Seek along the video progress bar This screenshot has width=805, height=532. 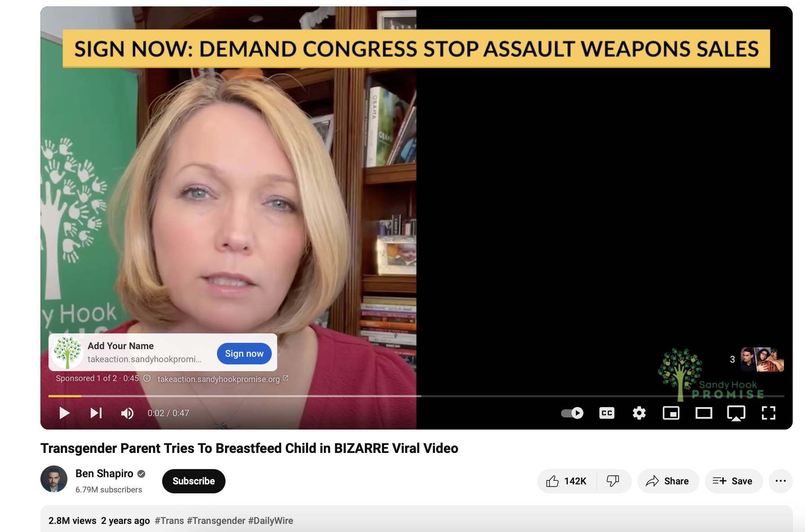point(416,396)
